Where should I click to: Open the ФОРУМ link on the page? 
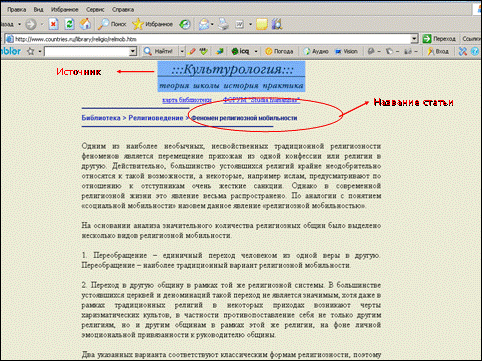262,100
